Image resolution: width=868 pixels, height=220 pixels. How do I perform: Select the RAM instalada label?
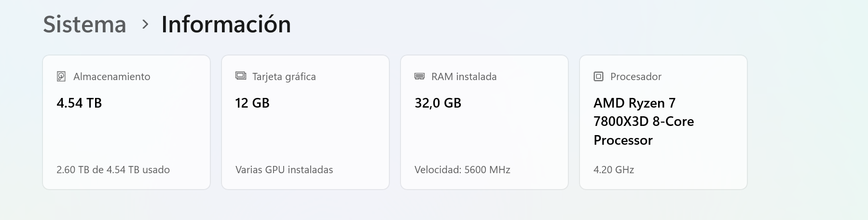pyautogui.click(x=464, y=76)
